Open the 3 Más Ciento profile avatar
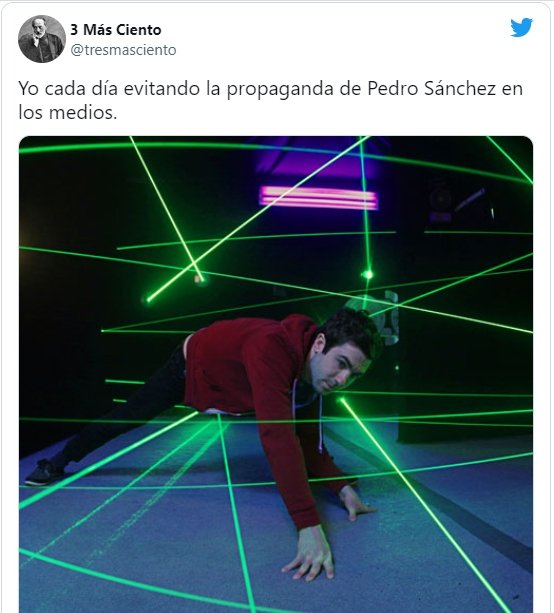 click(42, 39)
